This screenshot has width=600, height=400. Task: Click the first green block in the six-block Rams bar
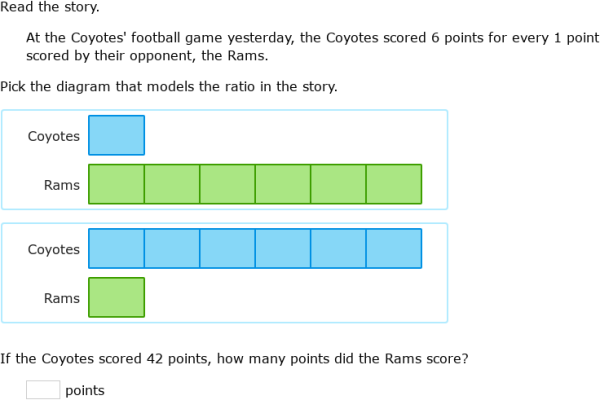tap(116, 184)
